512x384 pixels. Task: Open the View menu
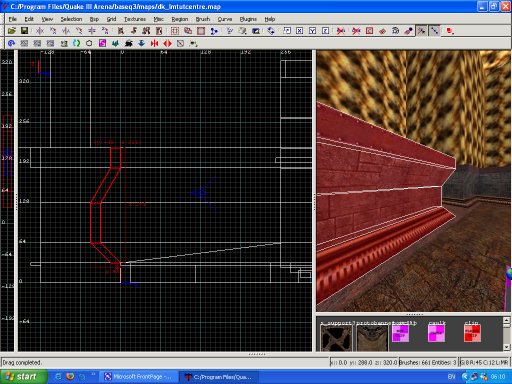pyautogui.click(x=47, y=19)
